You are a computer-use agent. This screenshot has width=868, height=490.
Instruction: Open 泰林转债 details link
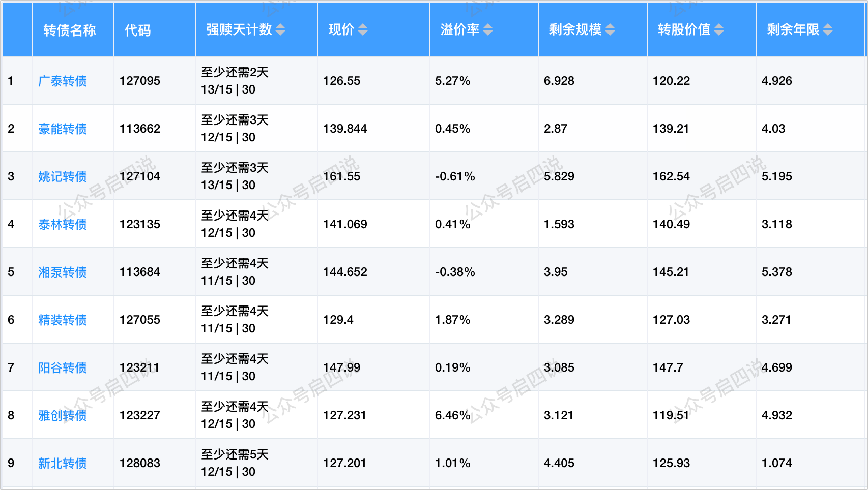point(63,224)
